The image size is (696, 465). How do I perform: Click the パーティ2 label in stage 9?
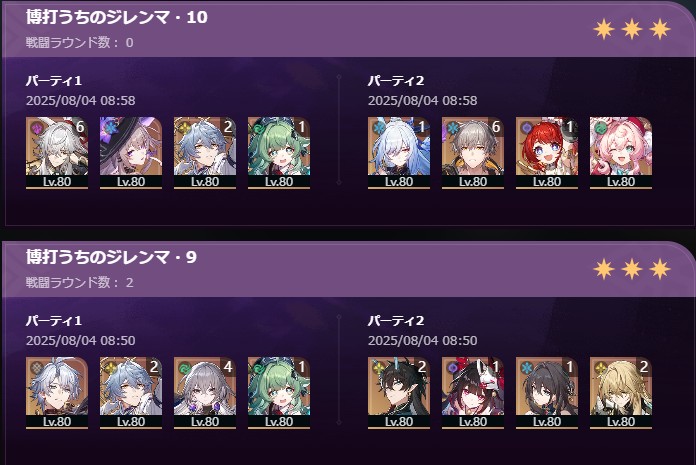(396, 320)
